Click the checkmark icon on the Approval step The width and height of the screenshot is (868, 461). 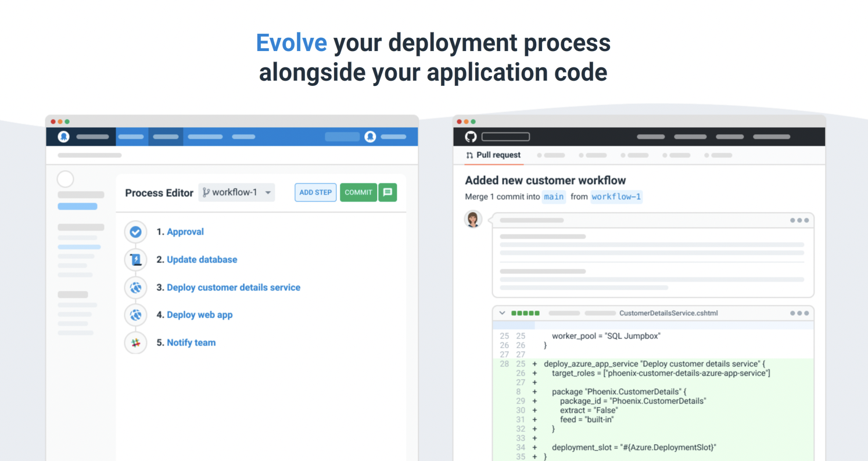click(135, 232)
